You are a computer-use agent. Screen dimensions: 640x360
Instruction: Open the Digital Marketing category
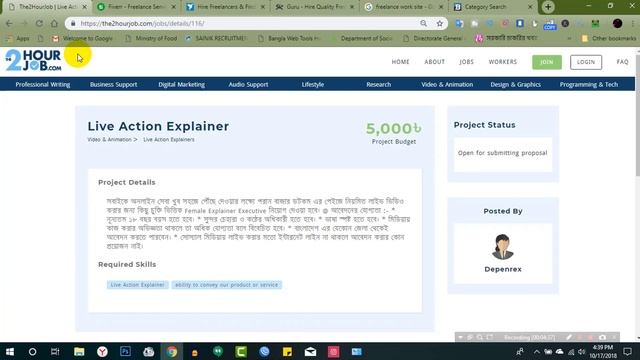point(182,84)
